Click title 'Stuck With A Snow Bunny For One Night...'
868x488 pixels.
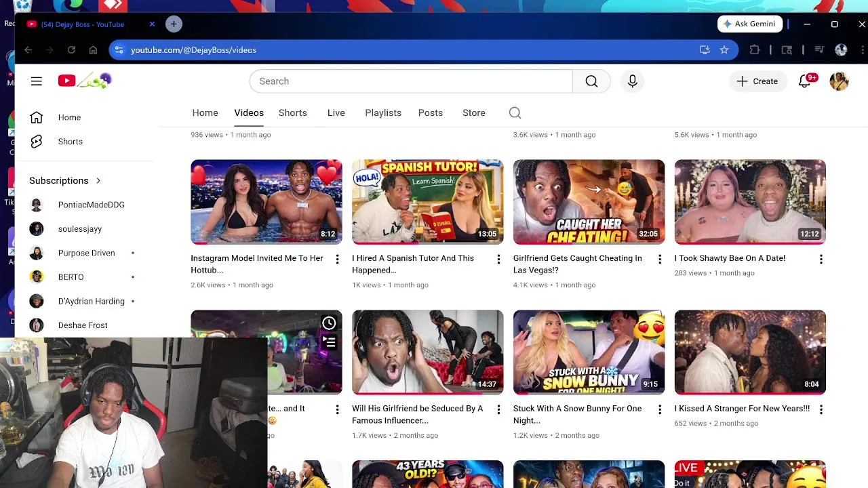577,415
